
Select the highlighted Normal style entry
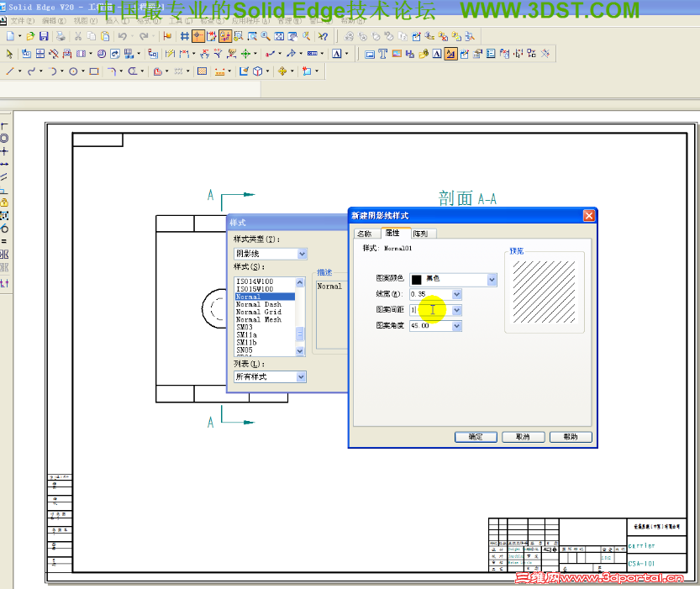coord(265,297)
